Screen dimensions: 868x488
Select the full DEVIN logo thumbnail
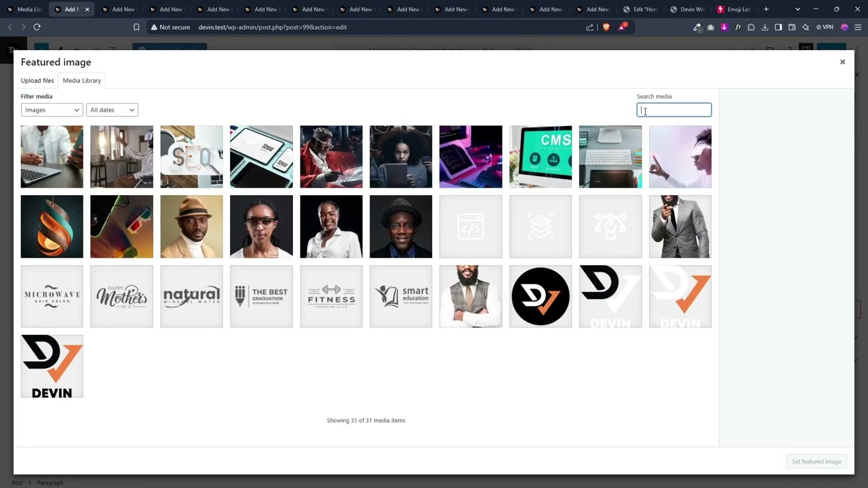52,366
